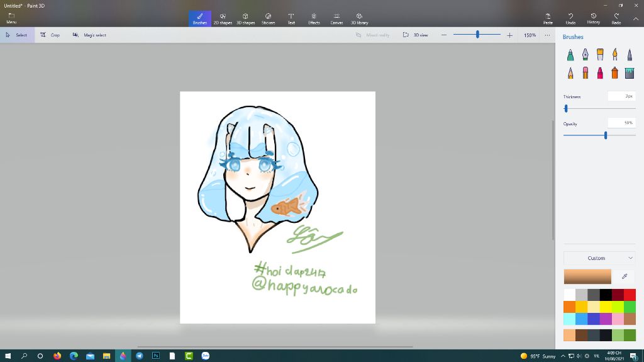
Task: Choose the yellow color swatch
Action: 606,307
